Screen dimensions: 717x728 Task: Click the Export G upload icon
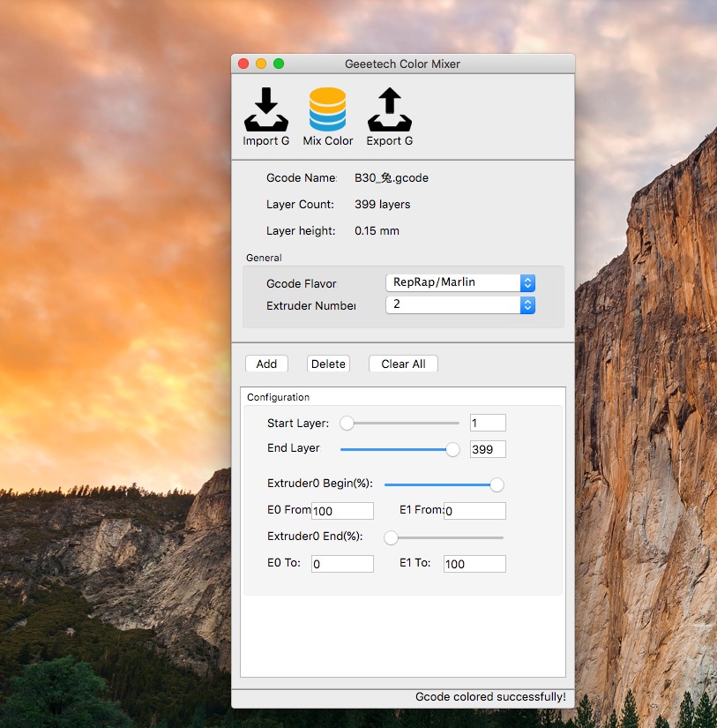click(389, 110)
